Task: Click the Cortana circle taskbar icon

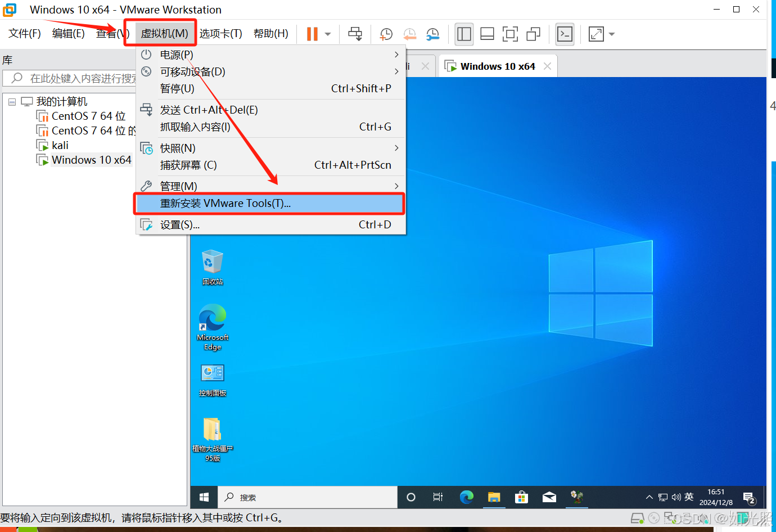Action: (x=411, y=497)
